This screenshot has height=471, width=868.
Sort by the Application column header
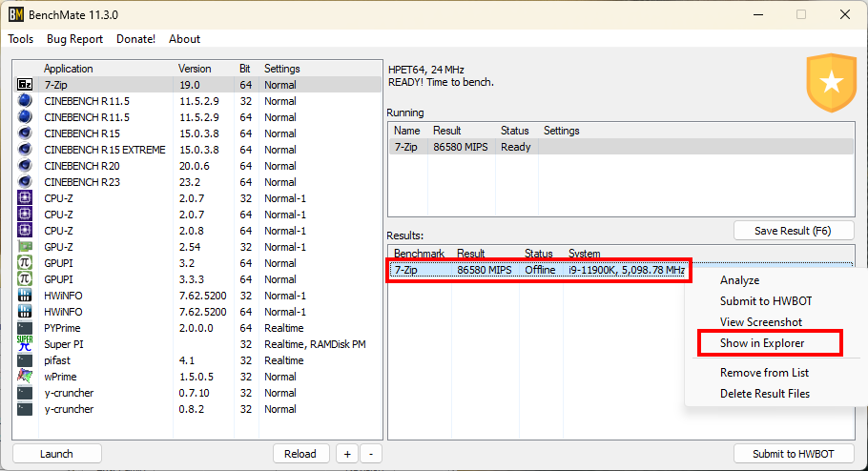tap(68, 69)
